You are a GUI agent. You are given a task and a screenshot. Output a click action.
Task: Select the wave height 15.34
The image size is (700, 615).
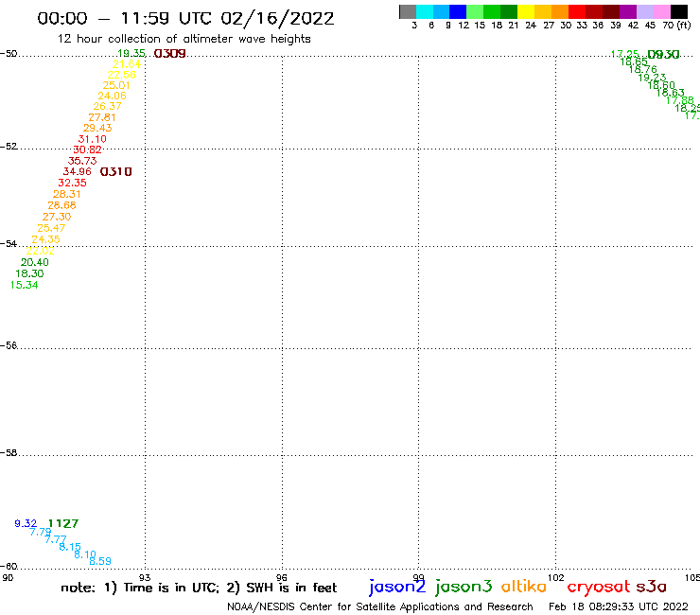[24, 285]
